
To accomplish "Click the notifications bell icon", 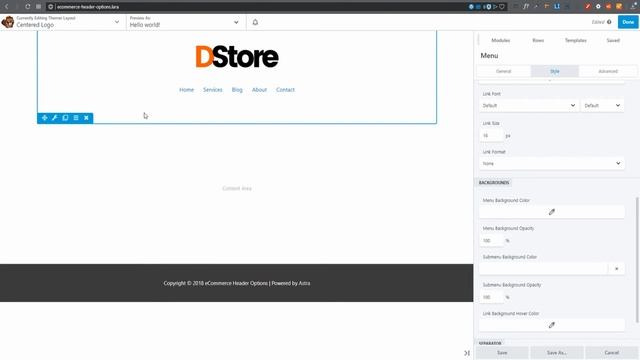I will (255, 22).
